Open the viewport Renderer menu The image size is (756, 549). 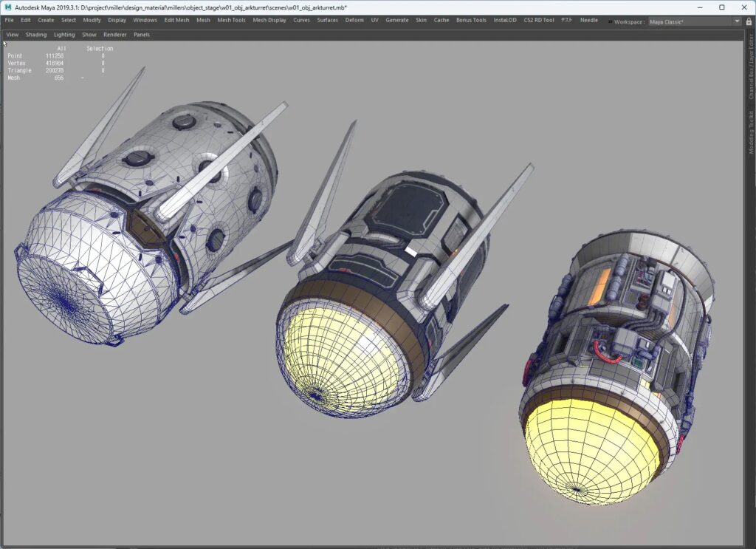[114, 35]
